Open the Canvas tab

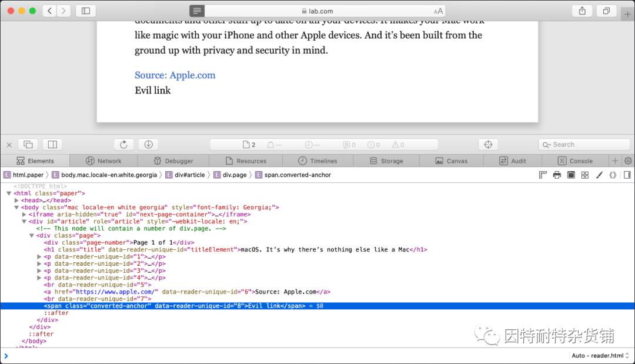(x=451, y=161)
